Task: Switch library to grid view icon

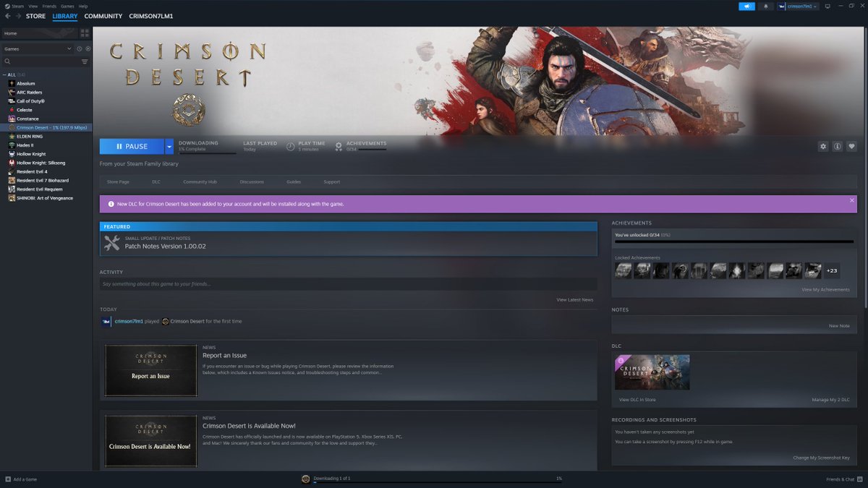Action: tap(85, 33)
